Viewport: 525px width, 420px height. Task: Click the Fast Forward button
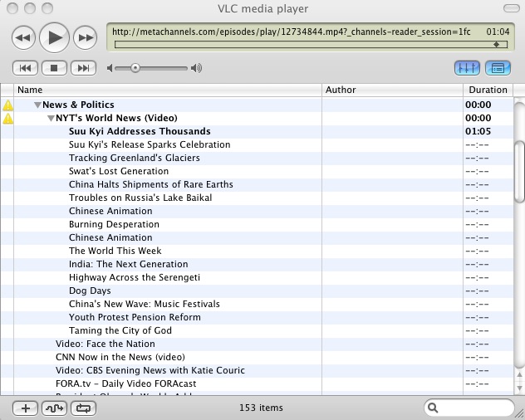pos(85,37)
